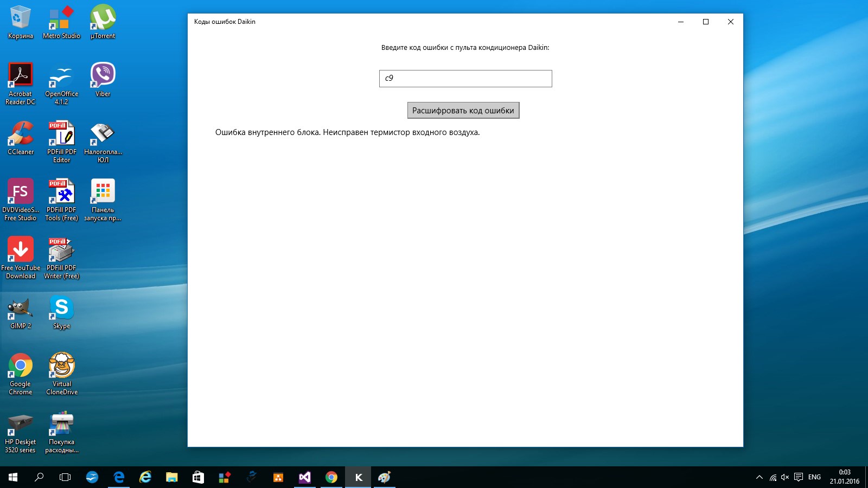Select the OpenOffice 4.1.2 desktop icon
Screen dimensions: 868x488
point(61,84)
